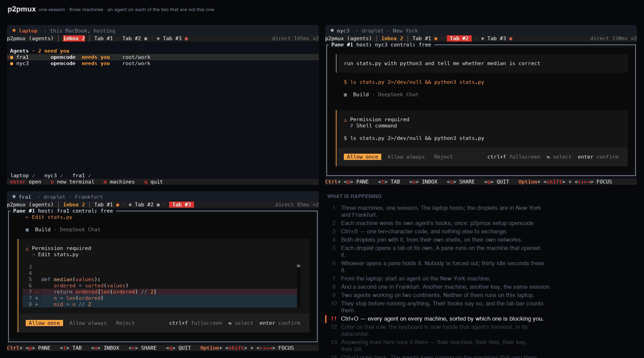Click the orange status dot beside laptop title
Image resolution: width=644 pixels, height=358 pixels.
pos(14,31)
